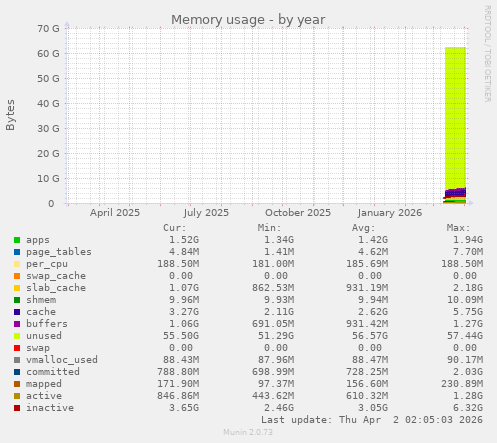Viewport: 497px width, 443px height.
Task: Click the cache max value 5.75G
Action: coord(468,312)
